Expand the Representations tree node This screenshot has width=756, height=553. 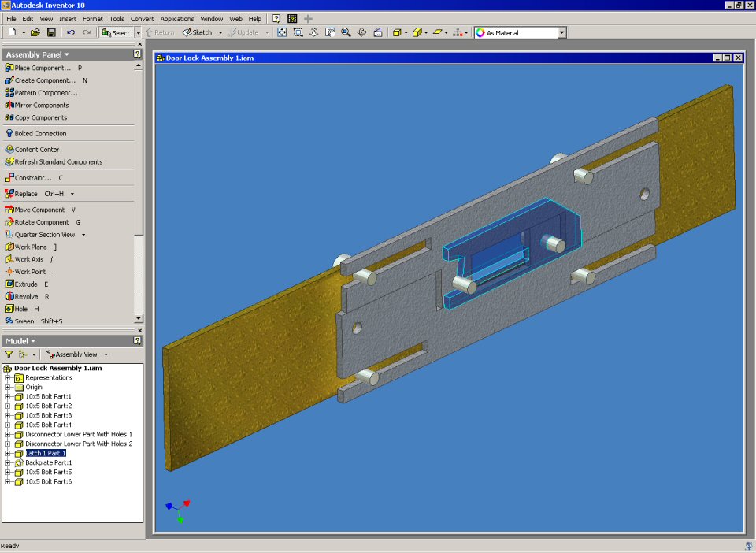point(8,378)
